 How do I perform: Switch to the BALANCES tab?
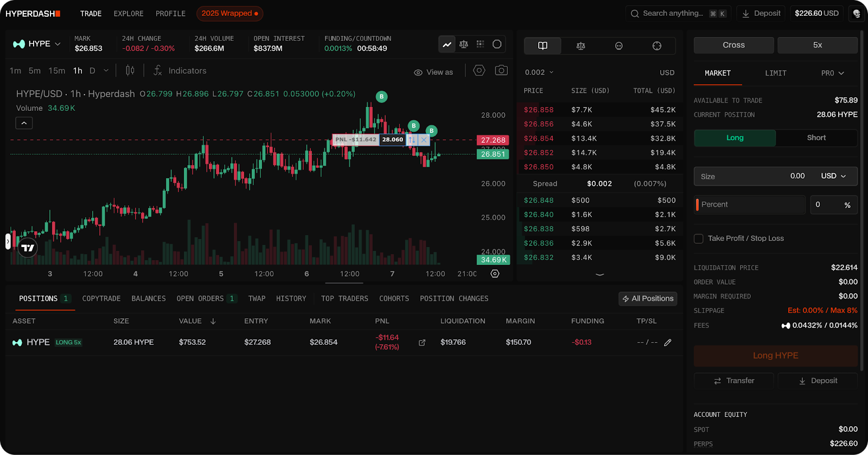(x=149, y=299)
